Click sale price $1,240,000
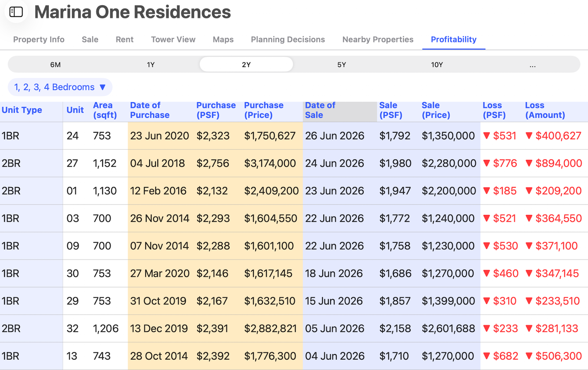Image resolution: width=588 pixels, height=370 pixels. [x=448, y=218]
